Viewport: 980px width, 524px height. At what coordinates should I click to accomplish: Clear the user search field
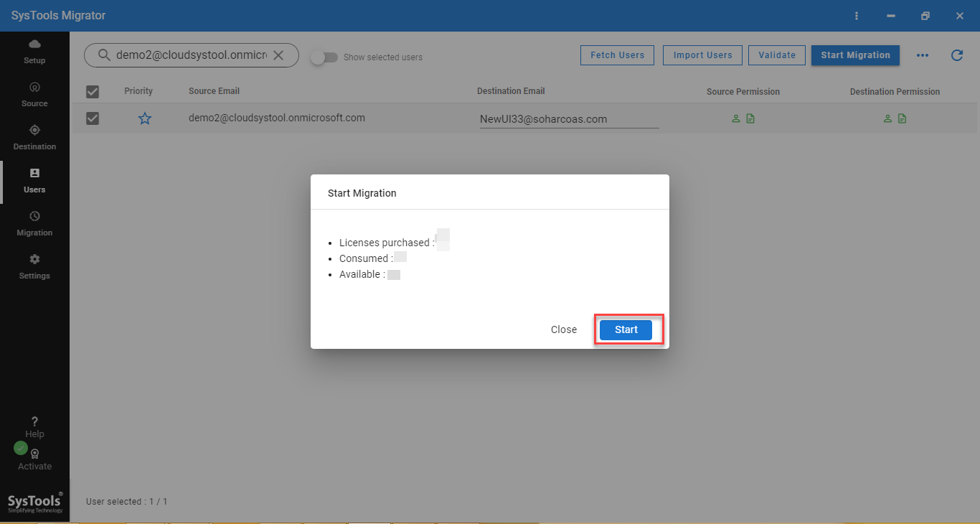point(278,55)
